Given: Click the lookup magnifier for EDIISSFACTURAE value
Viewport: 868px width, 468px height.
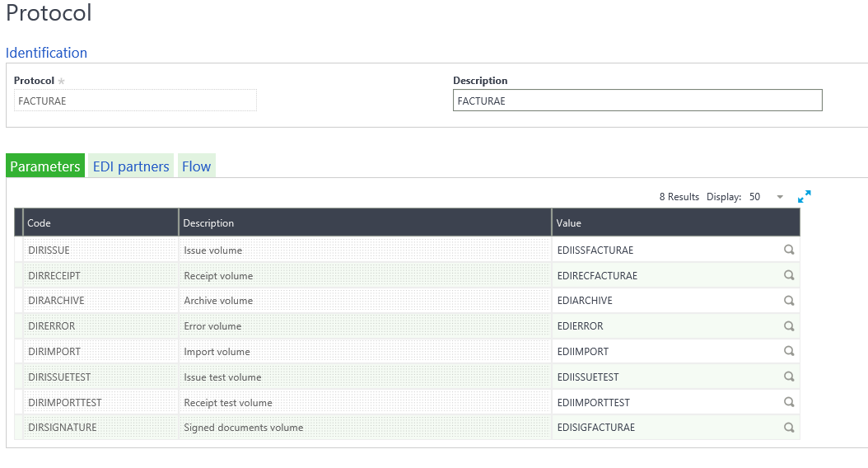Looking at the screenshot, I should (x=788, y=250).
